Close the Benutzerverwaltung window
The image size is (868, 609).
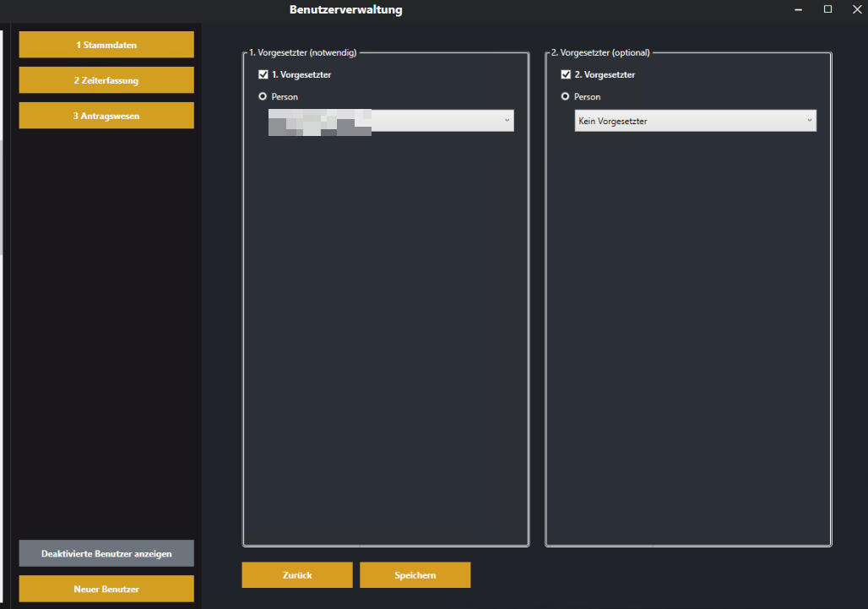856,9
